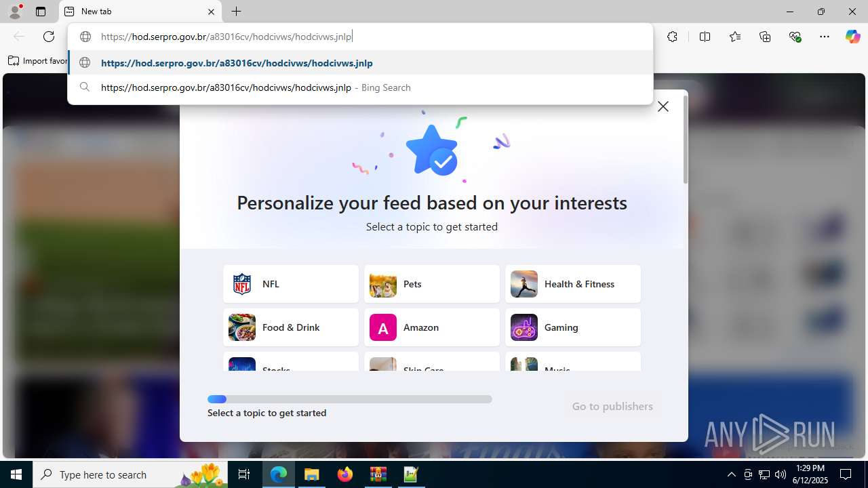Open the green notepad taskbar app
The height and width of the screenshot is (488, 868).
[411, 474]
